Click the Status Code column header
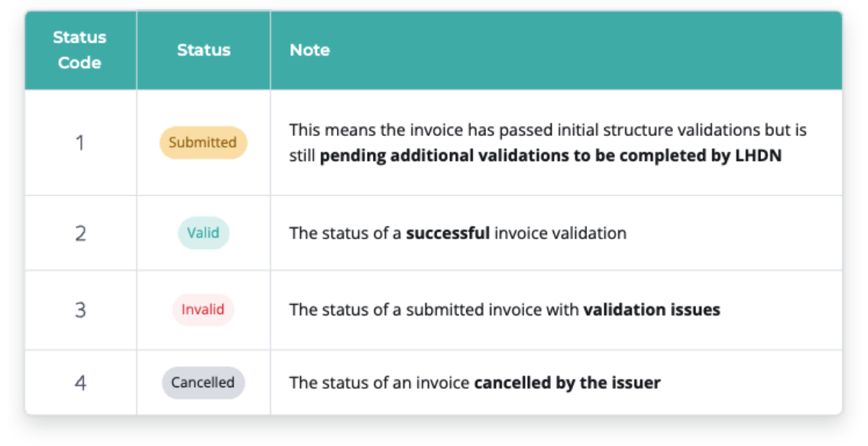Viewport: 868px width, 446px height. [x=79, y=50]
